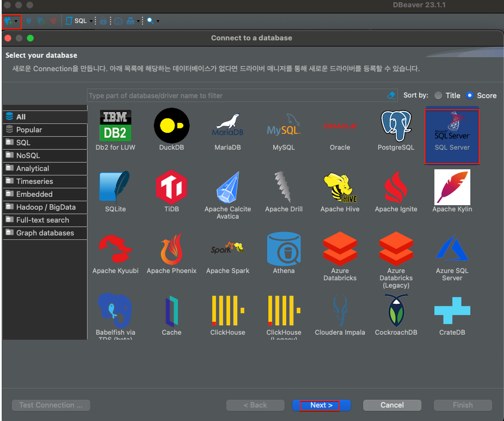Click the database filter text field
The image size is (504, 421).
click(236, 96)
